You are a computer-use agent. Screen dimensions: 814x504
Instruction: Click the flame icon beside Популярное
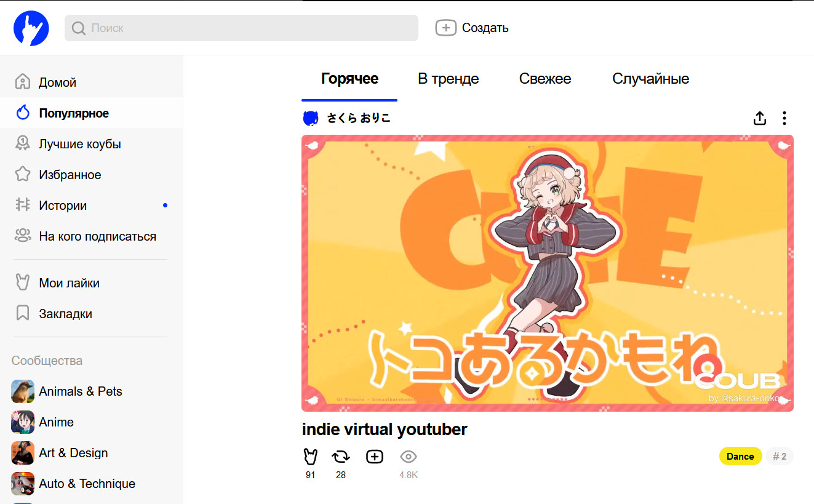[23, 113]
